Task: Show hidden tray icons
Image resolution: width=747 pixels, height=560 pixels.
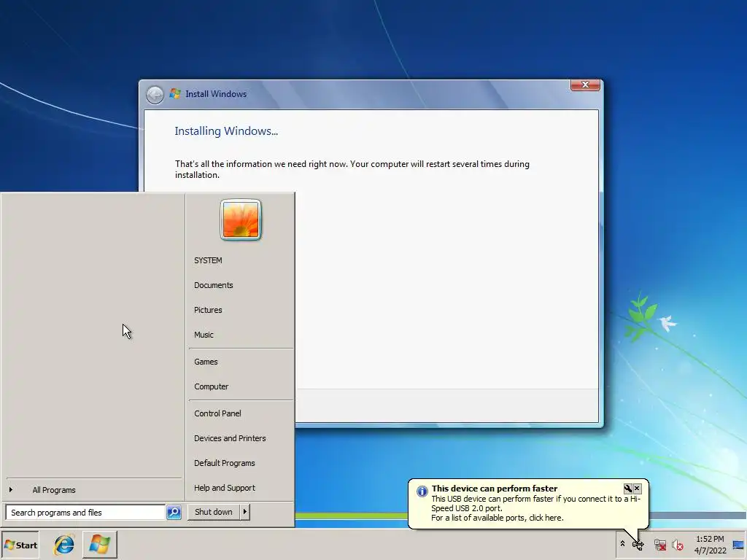Action: [622, 544]
